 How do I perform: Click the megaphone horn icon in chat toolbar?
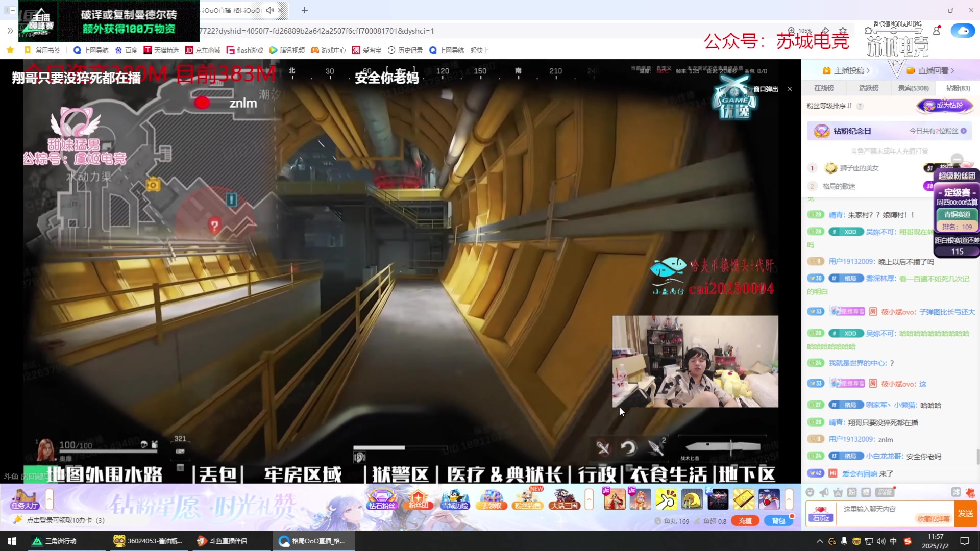pyautogui.click(x=824, y=492)
